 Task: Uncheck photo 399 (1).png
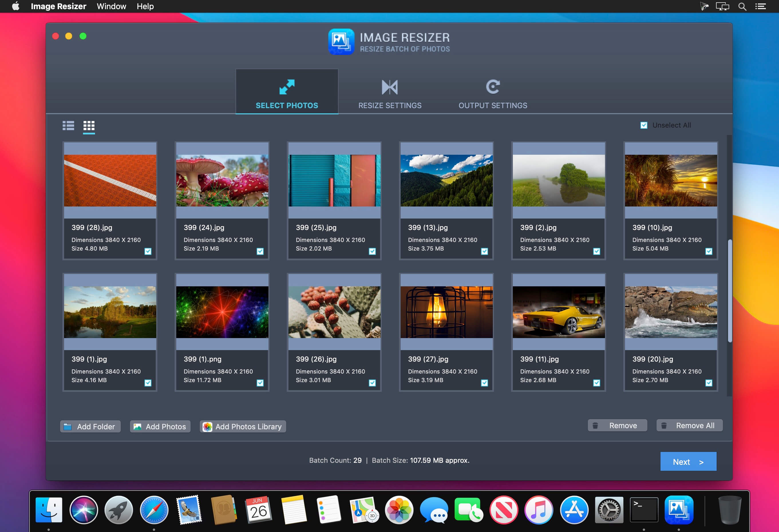pos(260,383)
